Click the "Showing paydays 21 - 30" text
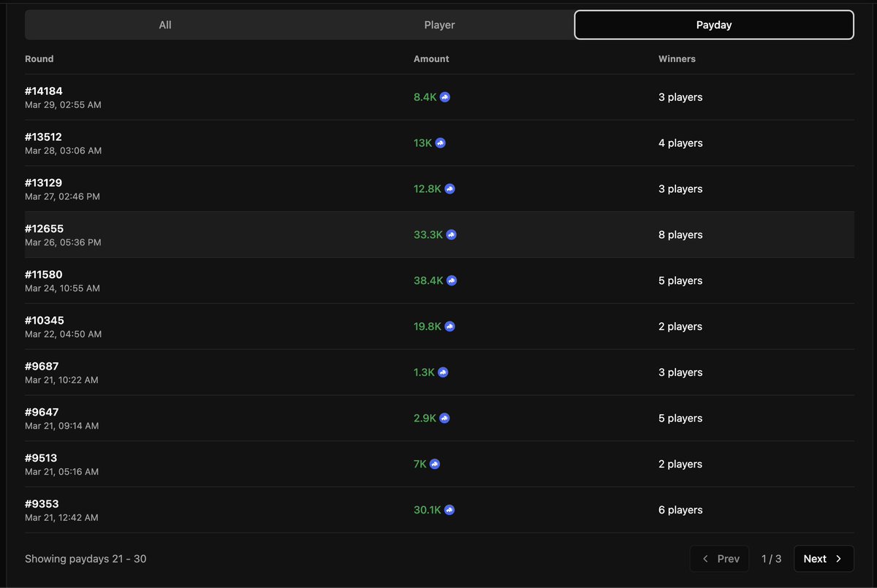The image size is (877, 588). (86, 559)
